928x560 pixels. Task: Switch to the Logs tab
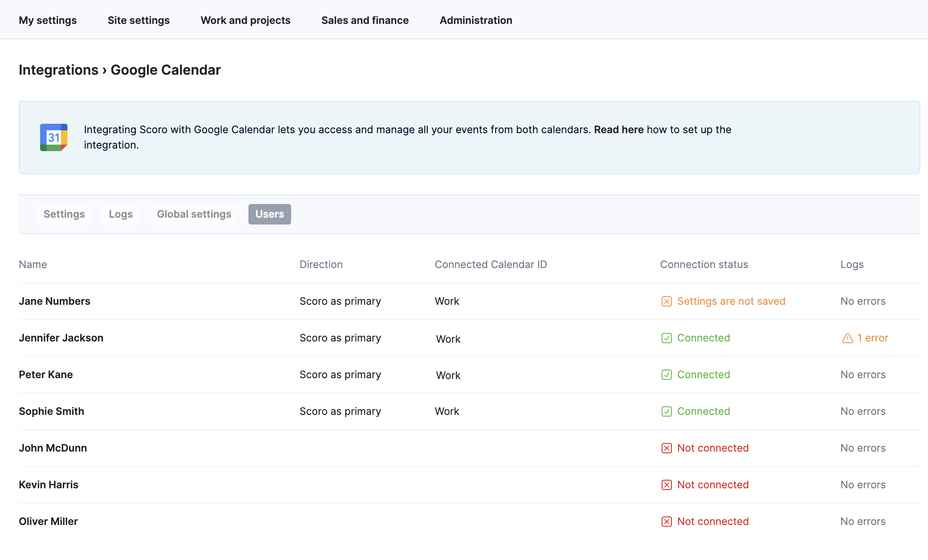tap(121, 214)
